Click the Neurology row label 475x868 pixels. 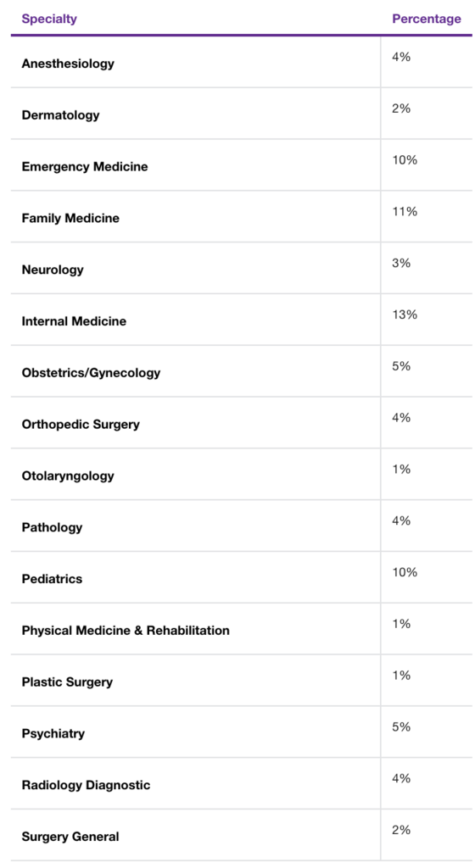pyautogui.click(x=53, y=270)
